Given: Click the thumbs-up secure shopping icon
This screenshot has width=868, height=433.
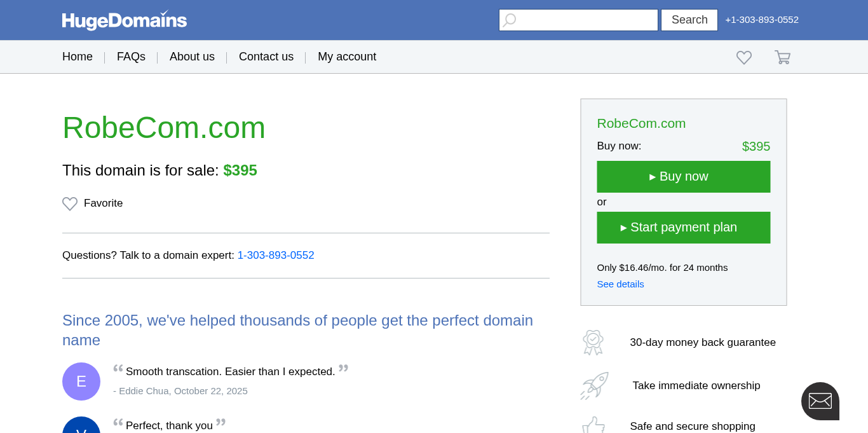Looking at the screenshot, I should (x=593, y=425).
